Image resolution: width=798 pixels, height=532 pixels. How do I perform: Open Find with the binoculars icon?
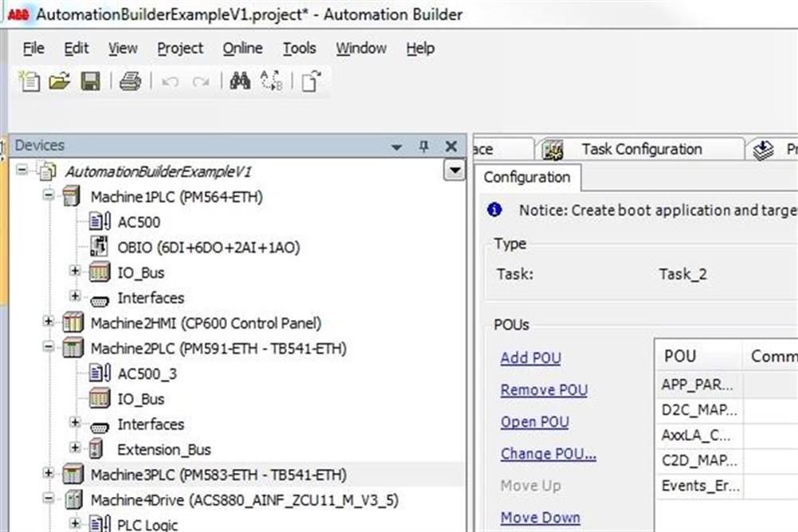click(240, 81)
